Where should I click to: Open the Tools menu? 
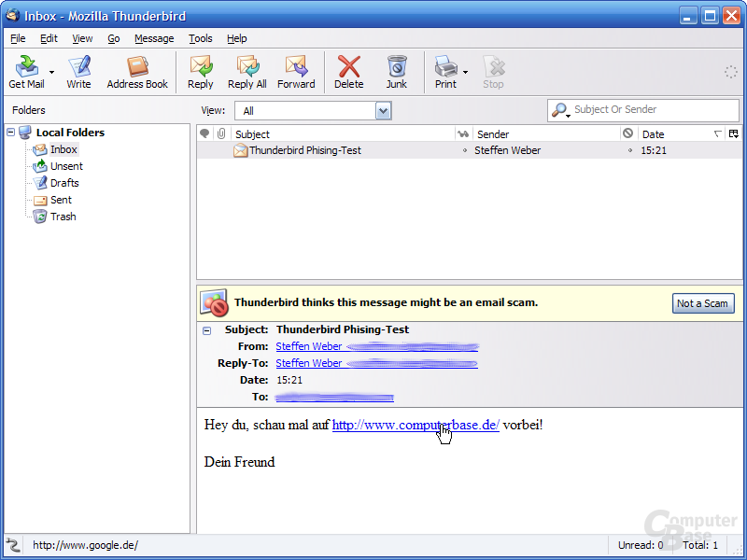coord(200,38)
